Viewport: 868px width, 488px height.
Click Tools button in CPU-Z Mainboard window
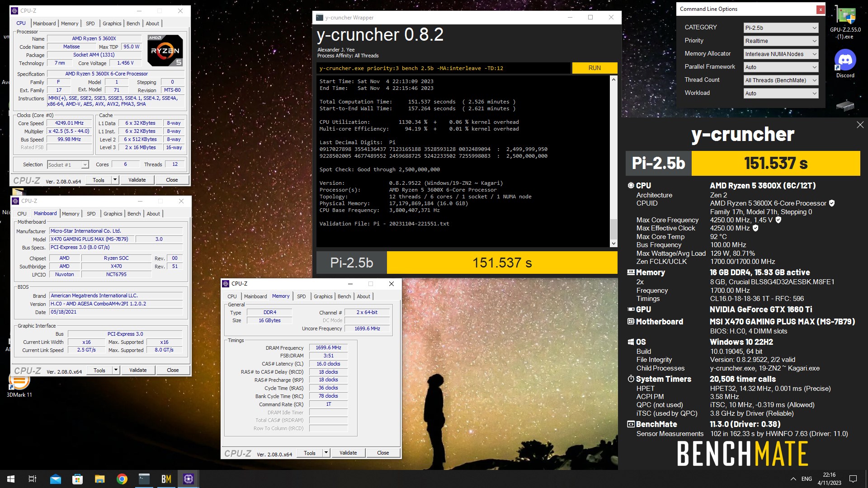pyautogui.click(x=99, y=370)
